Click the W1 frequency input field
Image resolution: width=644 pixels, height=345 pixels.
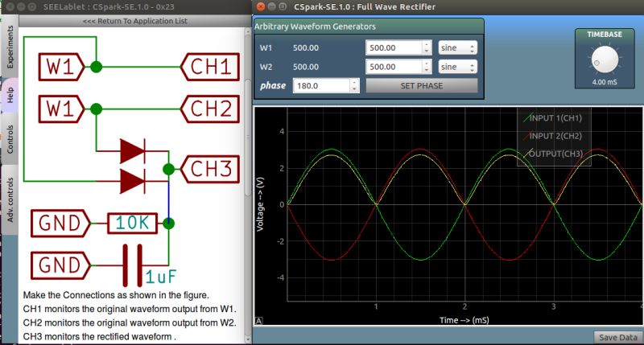[x=394, y=47]
